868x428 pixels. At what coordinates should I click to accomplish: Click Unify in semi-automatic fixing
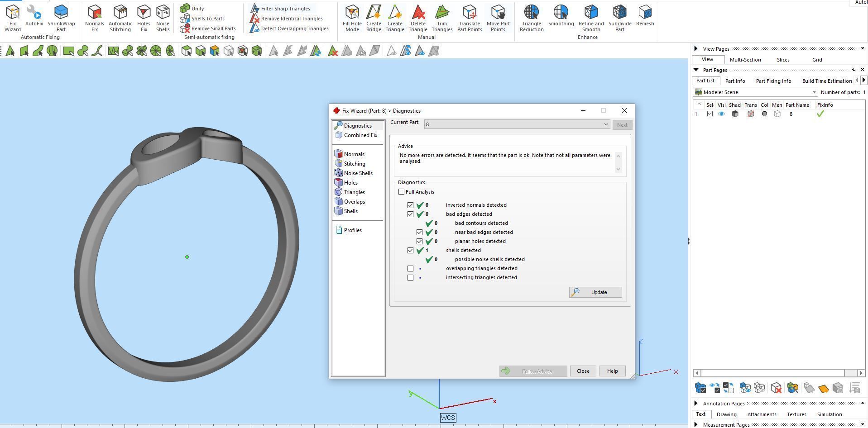coord(192,8)
